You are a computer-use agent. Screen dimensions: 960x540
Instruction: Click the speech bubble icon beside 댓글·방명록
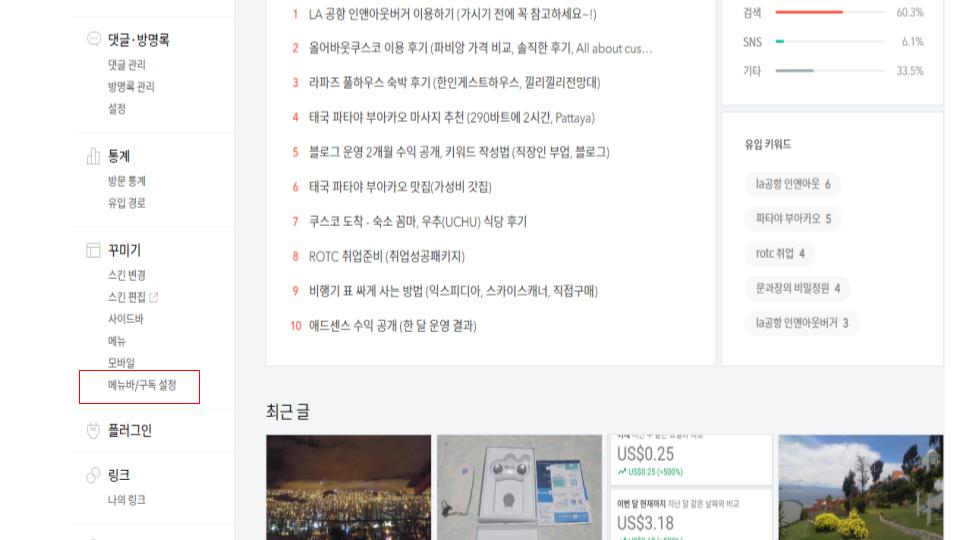(x=94, y=39)
